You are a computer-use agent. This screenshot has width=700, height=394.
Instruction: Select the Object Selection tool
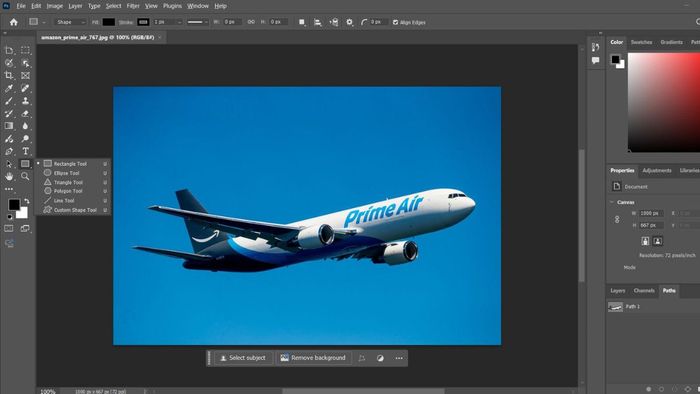click(25, 63)
